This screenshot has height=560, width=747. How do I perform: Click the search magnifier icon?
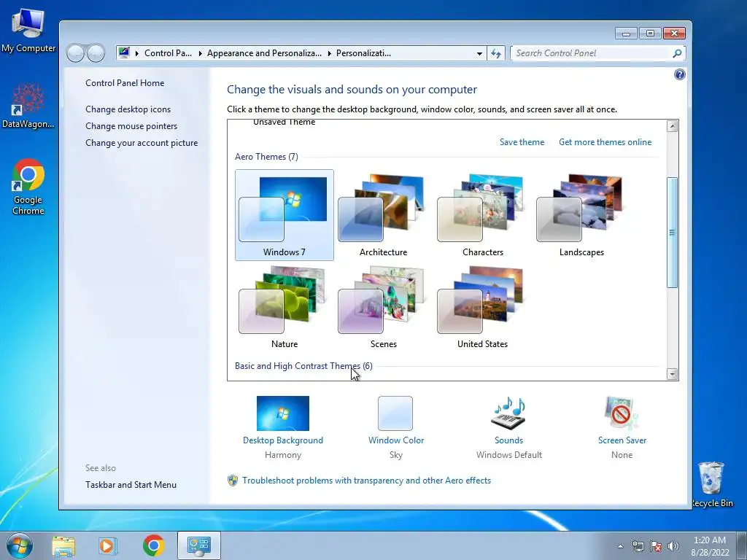(677, 53)
